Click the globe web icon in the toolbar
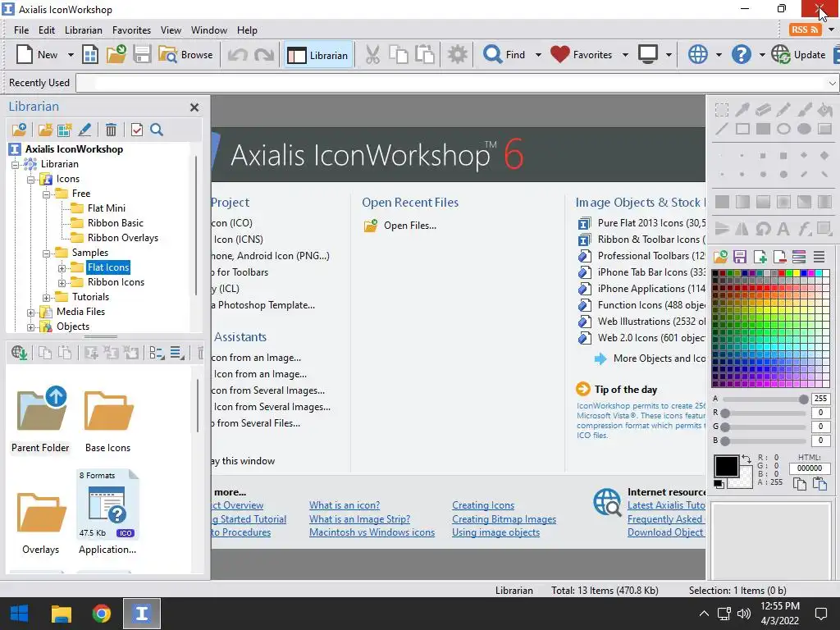 click(x=697, y=55)
